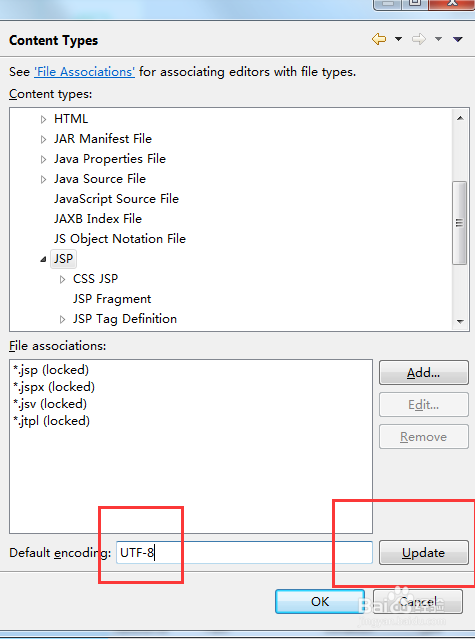The image size is (475, 639).
Task: Click the yellow back navigation arrow
Action: [379, 40]
